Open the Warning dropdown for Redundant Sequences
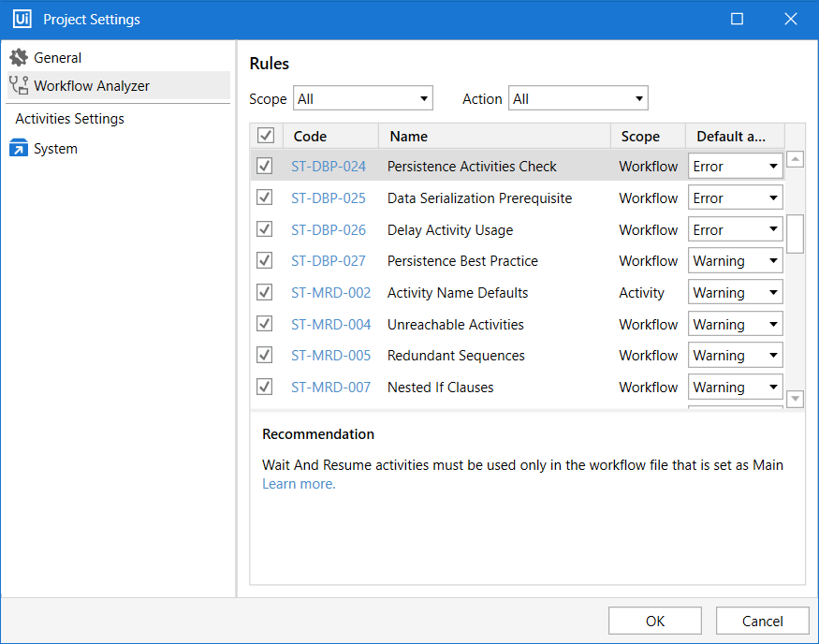This screenshot has width=819, height=644. coord(736,355)
